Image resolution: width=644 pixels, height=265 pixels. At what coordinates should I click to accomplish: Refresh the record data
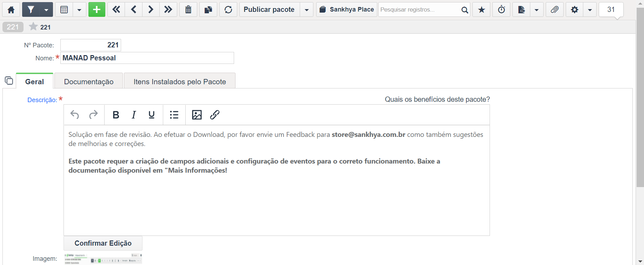click(x=228, y=9)
